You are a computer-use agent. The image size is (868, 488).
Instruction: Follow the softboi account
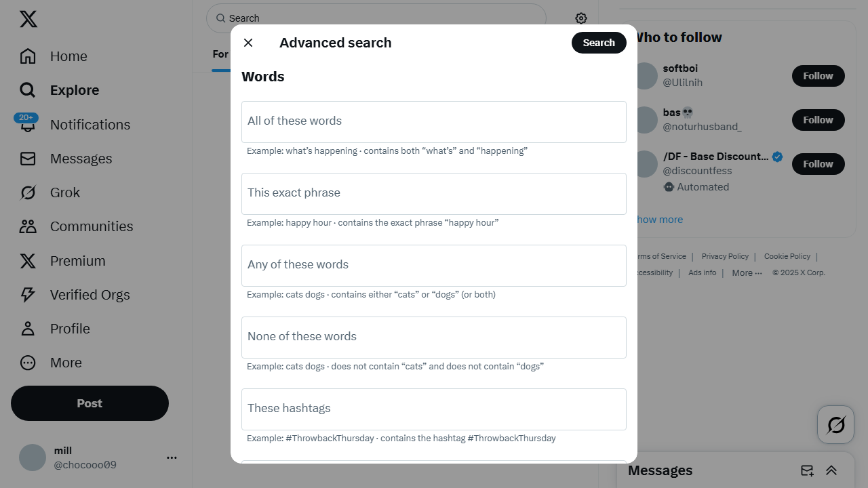(x=818, y=76)
